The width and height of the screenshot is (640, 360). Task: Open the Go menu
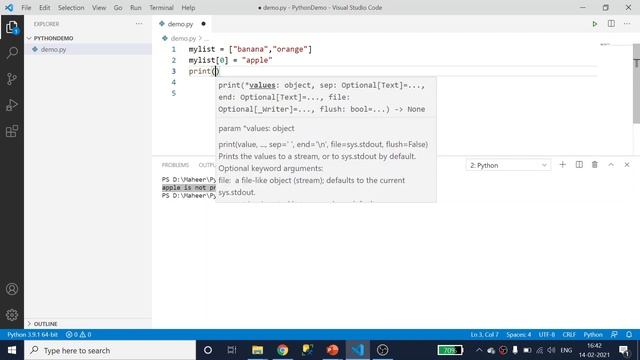point(118,8)
